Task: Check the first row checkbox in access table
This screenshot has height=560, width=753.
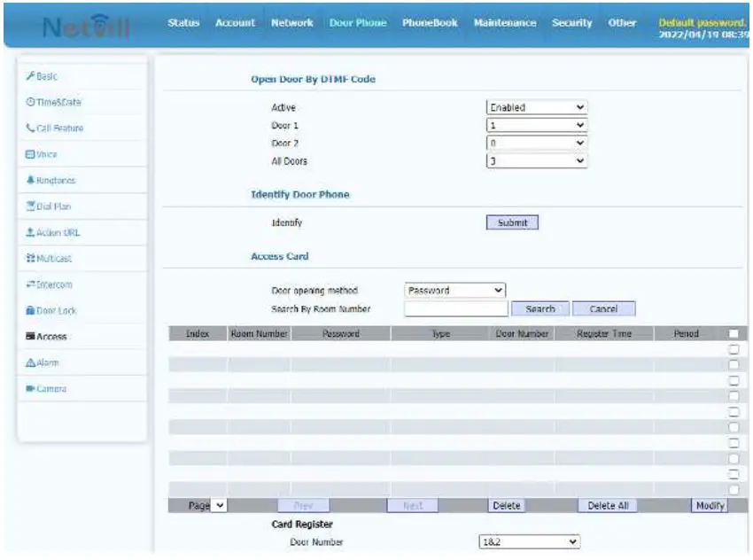Action: (734, 349)
